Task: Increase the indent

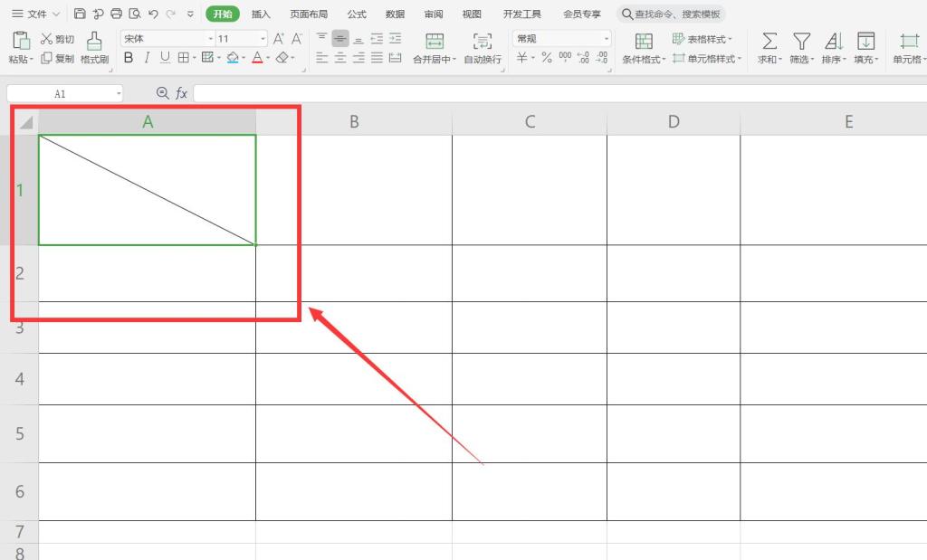Action: [395, 38]
